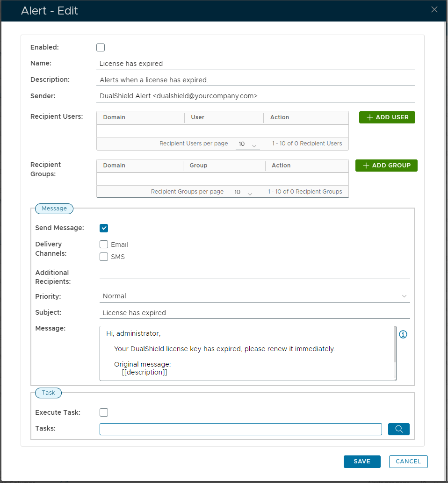Open Recipient Users per page dropdown

[247, 144]
